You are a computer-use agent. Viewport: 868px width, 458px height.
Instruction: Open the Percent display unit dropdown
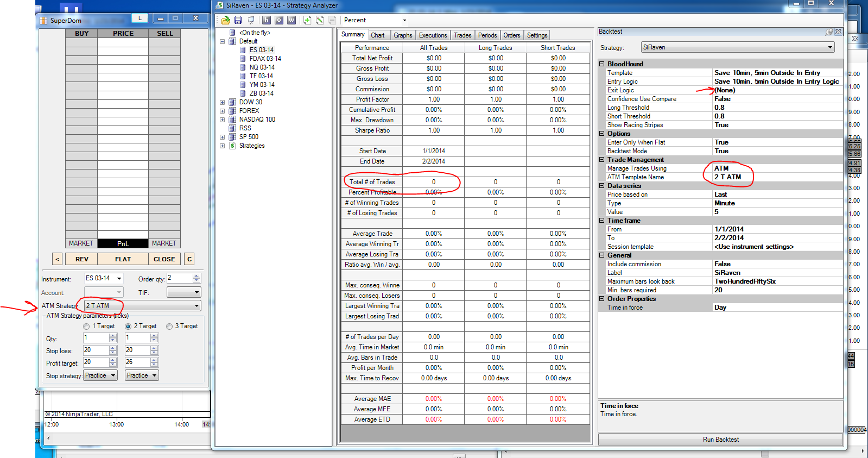click(404, 21)
